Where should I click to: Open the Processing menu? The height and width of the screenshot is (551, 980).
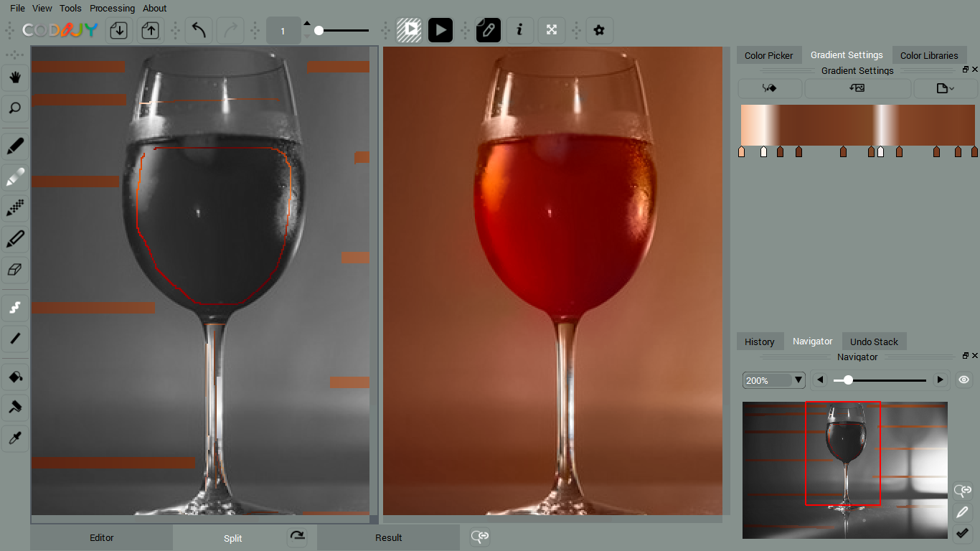112,9
